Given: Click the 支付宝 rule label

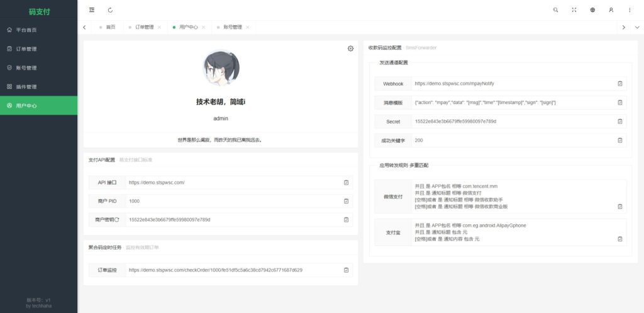Looking at the screenshot, I should 393,233.
